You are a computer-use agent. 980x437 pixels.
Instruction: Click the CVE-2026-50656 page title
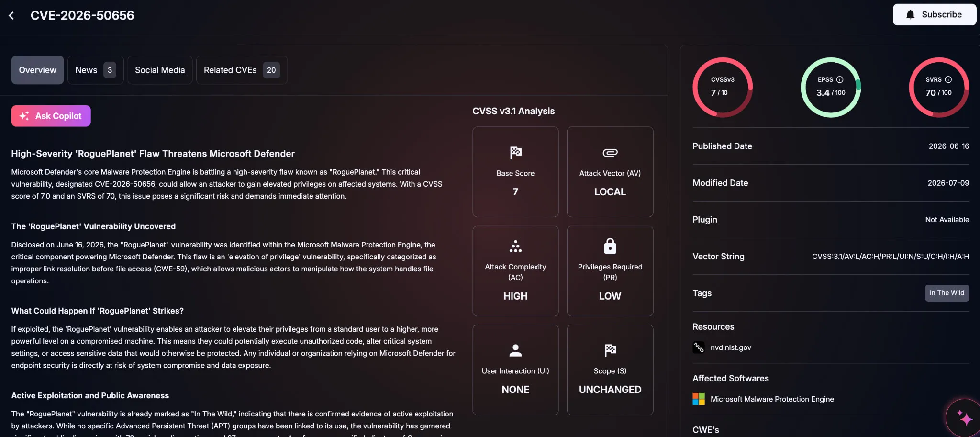82,15
